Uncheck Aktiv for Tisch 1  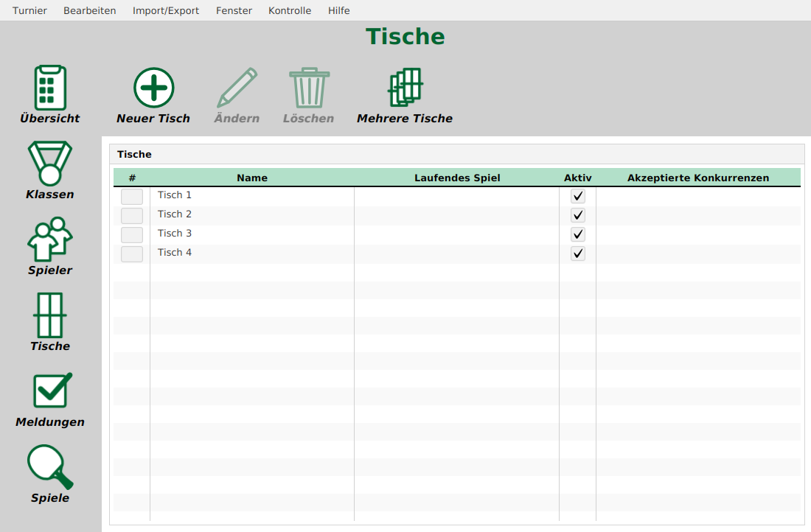pyautogui.click(x=578, y=196)
